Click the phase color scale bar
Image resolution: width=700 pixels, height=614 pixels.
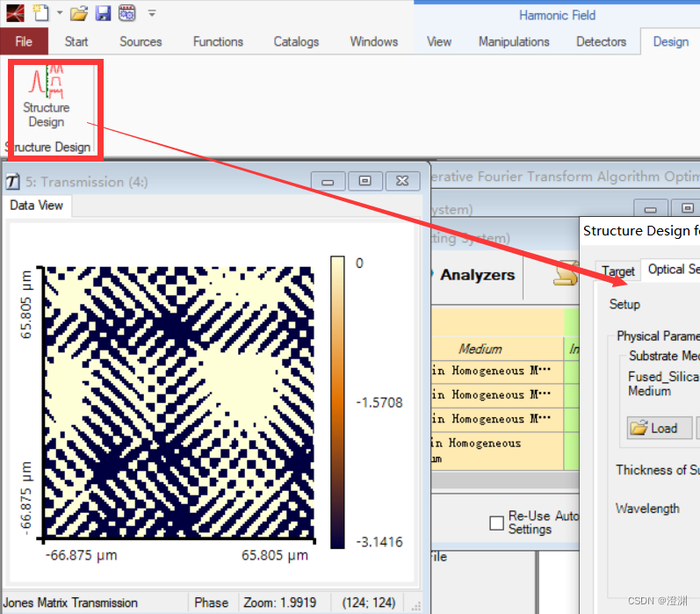click(337, 402)
